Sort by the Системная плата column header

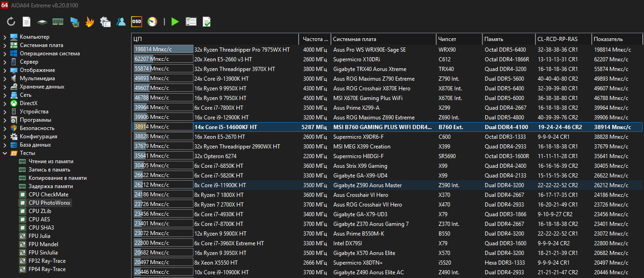(x=383, y=39)
